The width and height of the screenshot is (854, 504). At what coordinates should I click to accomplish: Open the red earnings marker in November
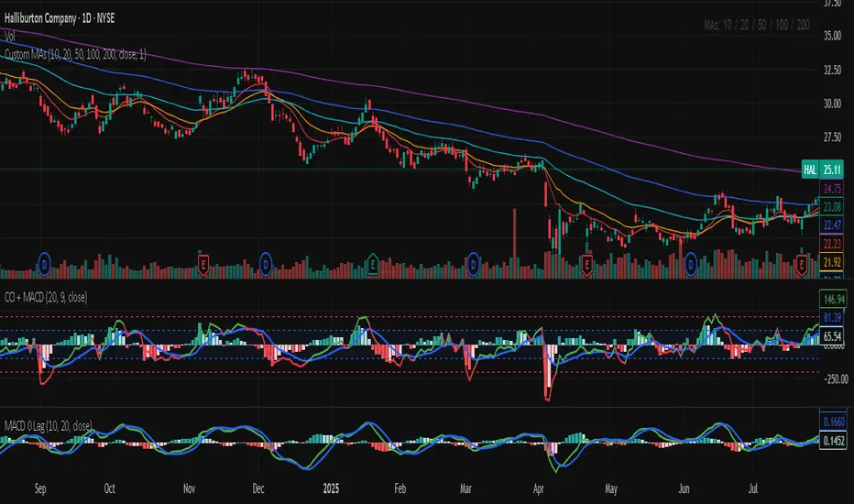coord(203,266)
